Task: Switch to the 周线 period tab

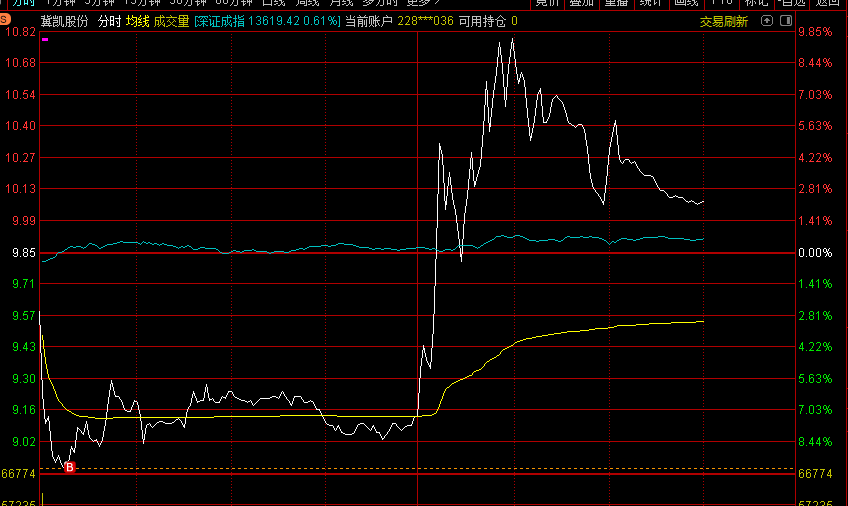Action: pos(307,3)
